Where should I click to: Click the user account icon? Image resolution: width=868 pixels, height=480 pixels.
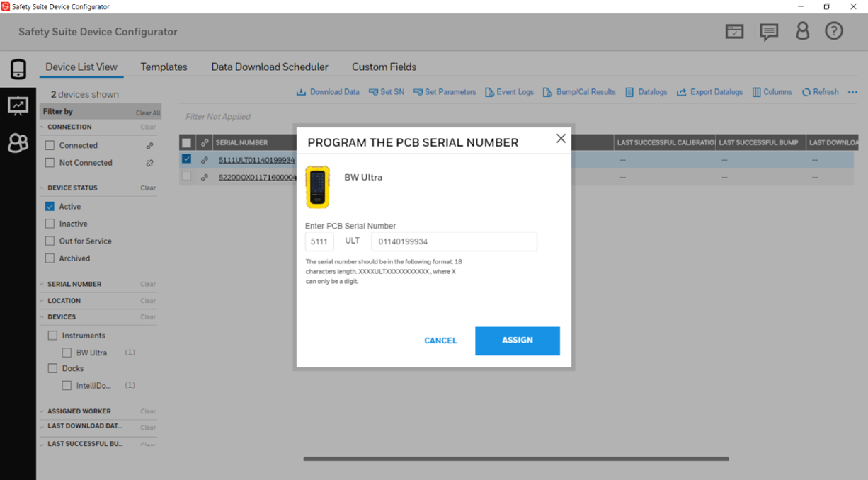click(x=802, y=30)
